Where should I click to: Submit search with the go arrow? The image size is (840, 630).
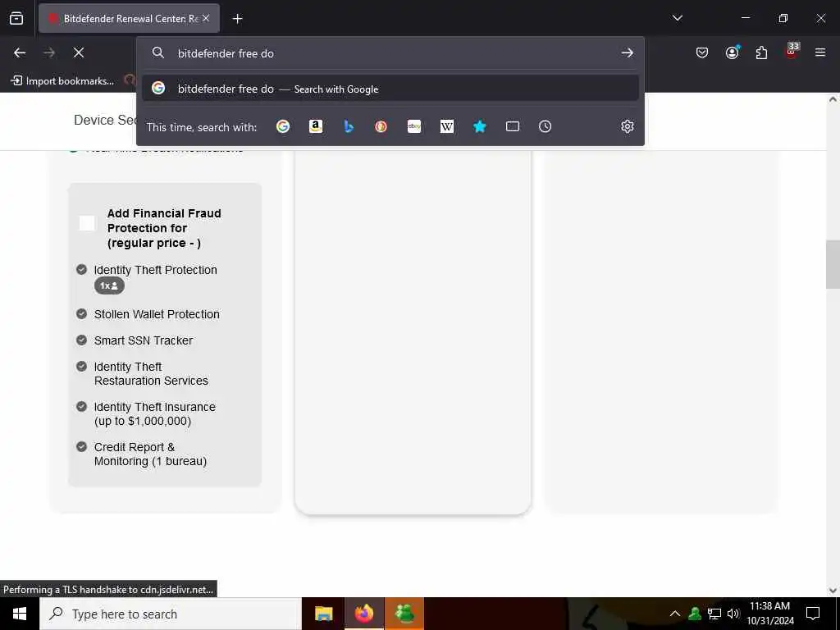pos(627,53)
